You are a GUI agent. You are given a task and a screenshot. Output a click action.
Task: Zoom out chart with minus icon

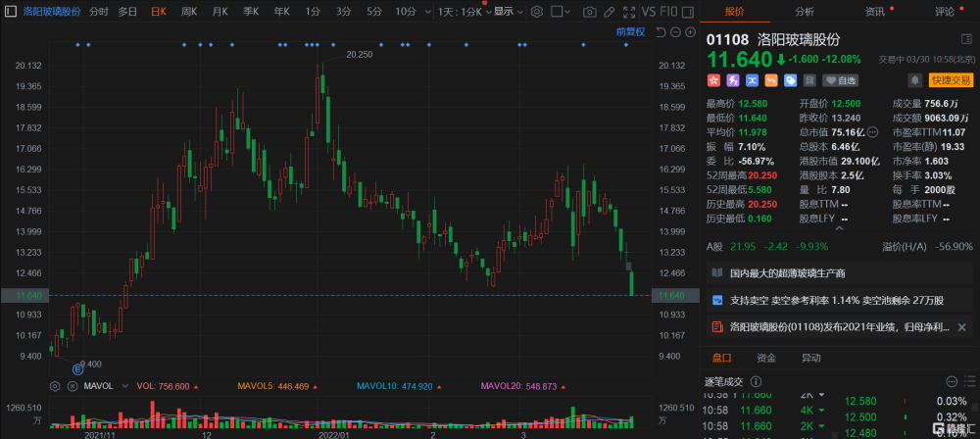[x=675, y=32]
